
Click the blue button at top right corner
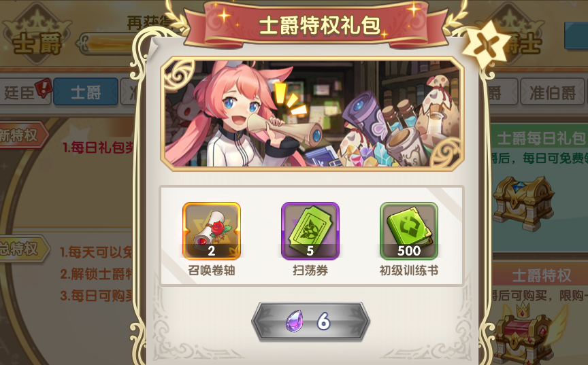tap(576, 35)
